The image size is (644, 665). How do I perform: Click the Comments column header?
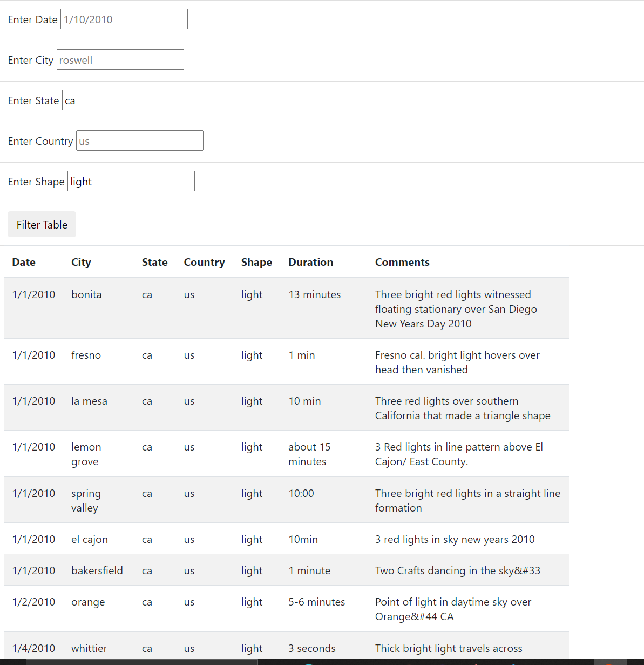coord(402,262)
